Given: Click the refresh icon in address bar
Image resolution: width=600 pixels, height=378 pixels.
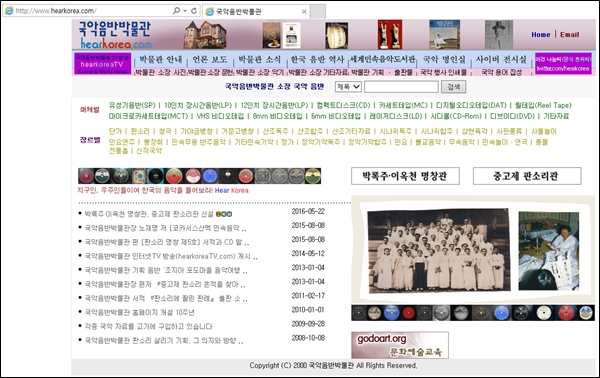Looking at the screenshot, I should pos(194,11).
